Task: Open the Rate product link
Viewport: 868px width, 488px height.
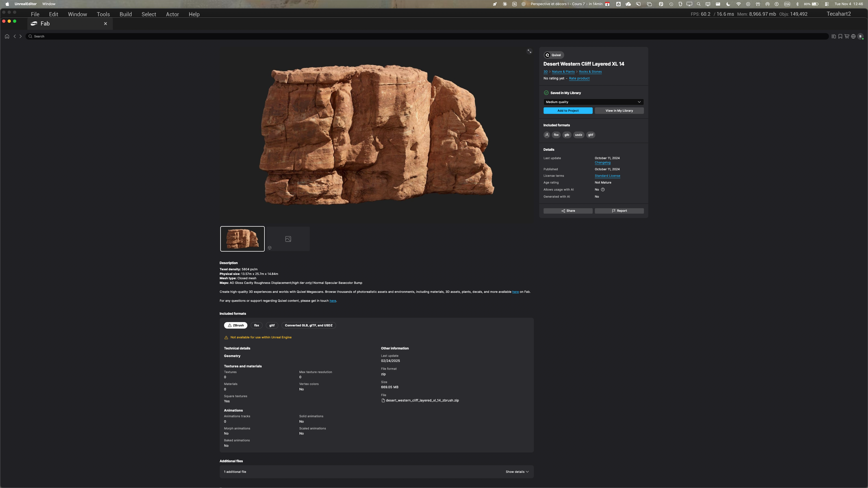Action: pos(579,78)
